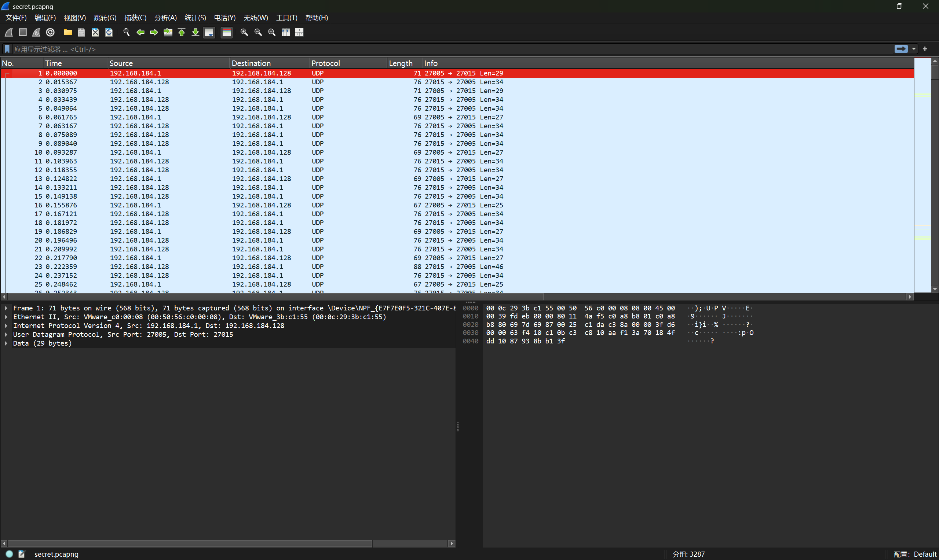
Task: Restart the current capture
Action: pyautogui.click(x=36, y=33)
